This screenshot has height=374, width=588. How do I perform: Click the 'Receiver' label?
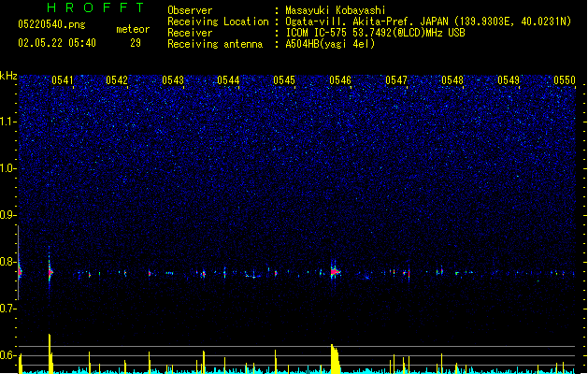(x=190, y=33)
